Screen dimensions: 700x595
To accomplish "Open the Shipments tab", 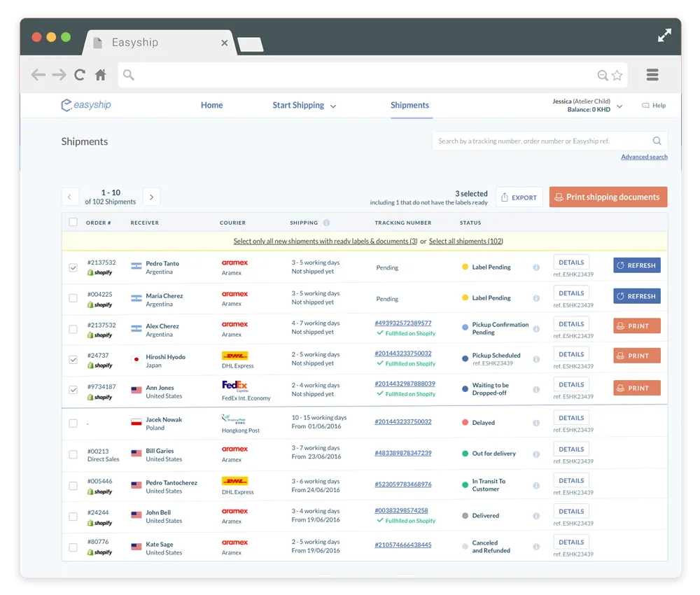I will click(x=409, y=105).
